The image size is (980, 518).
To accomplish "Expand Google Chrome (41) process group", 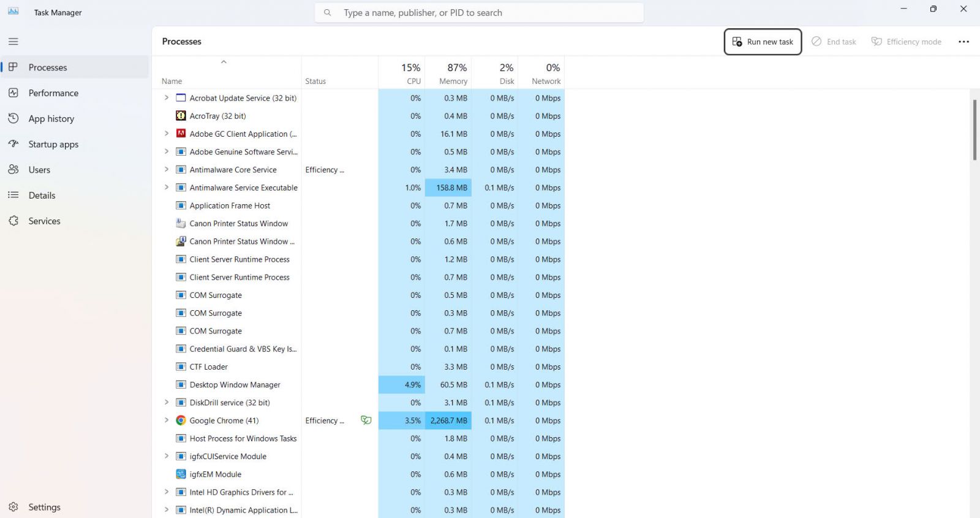I will pyautogui.click(x=166, y=420).
